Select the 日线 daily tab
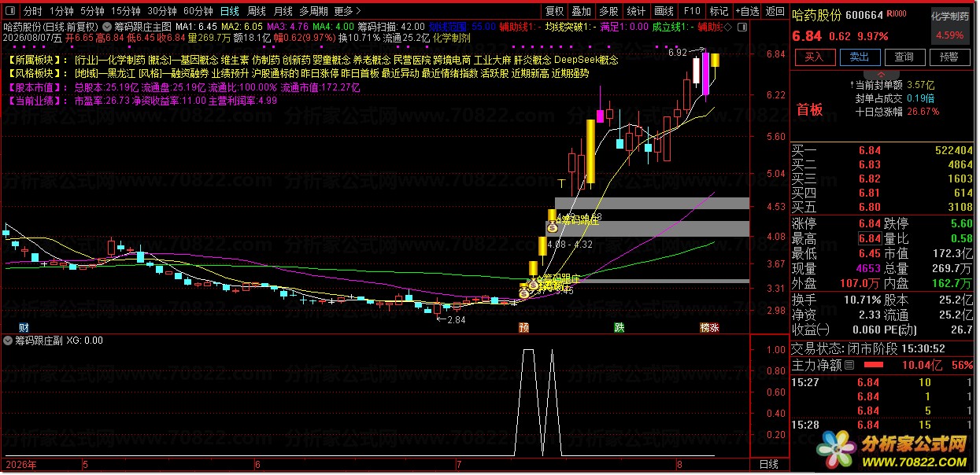980x475 pixels. [229, 12]
